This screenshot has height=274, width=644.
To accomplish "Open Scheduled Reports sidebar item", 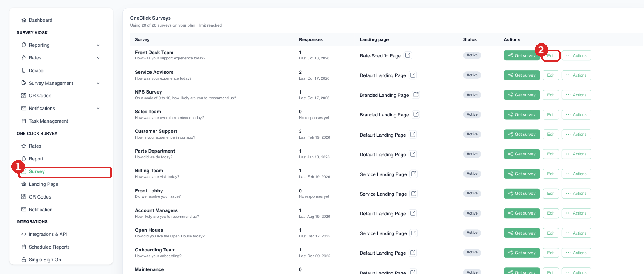I will point(49,247).
